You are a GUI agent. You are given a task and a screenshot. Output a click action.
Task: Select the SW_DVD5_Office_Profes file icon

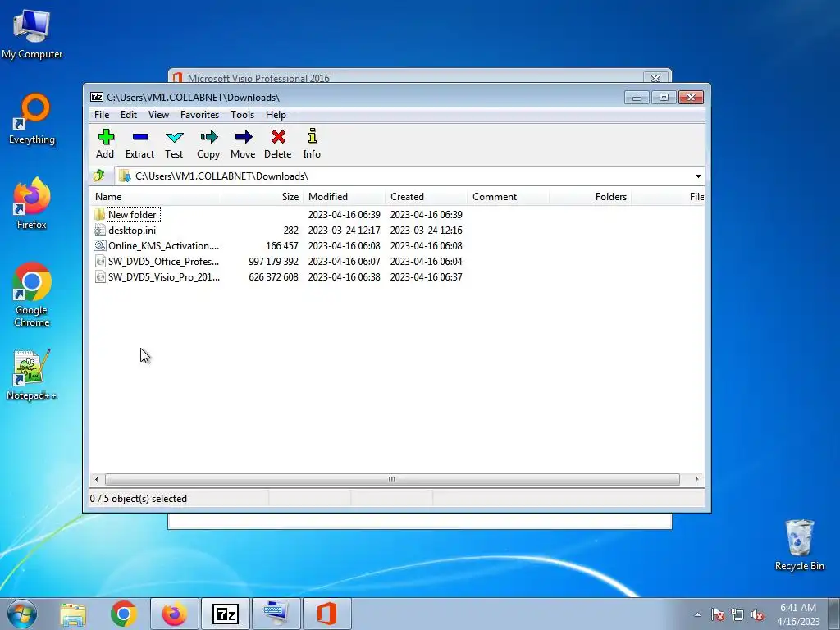pyautogui.click(x=99, y=262)
